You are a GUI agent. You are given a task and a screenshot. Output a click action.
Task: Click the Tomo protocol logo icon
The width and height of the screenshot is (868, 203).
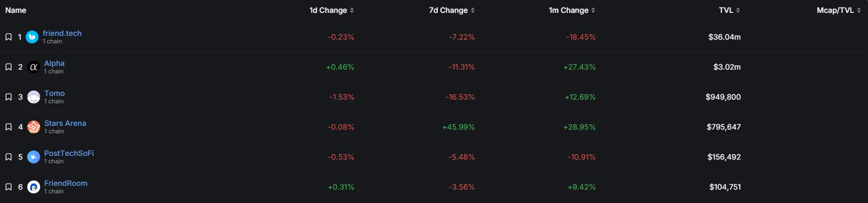(x=34, y=97)
